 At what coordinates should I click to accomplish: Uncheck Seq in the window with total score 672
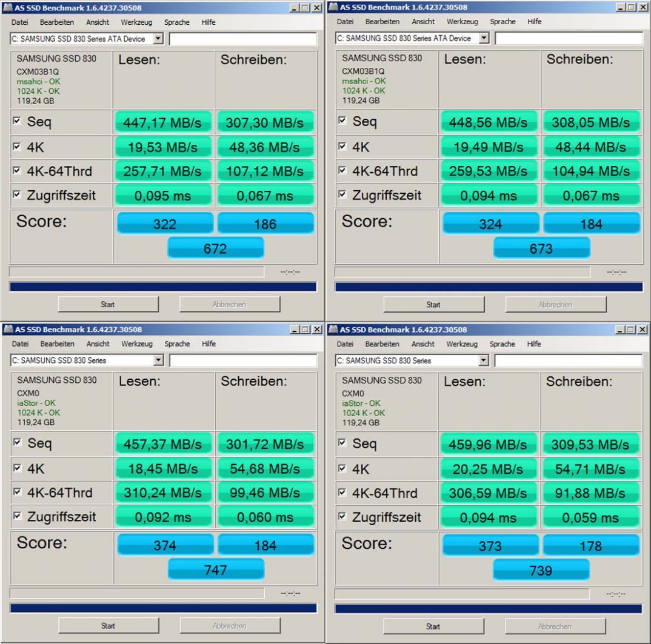click(17, 121)
